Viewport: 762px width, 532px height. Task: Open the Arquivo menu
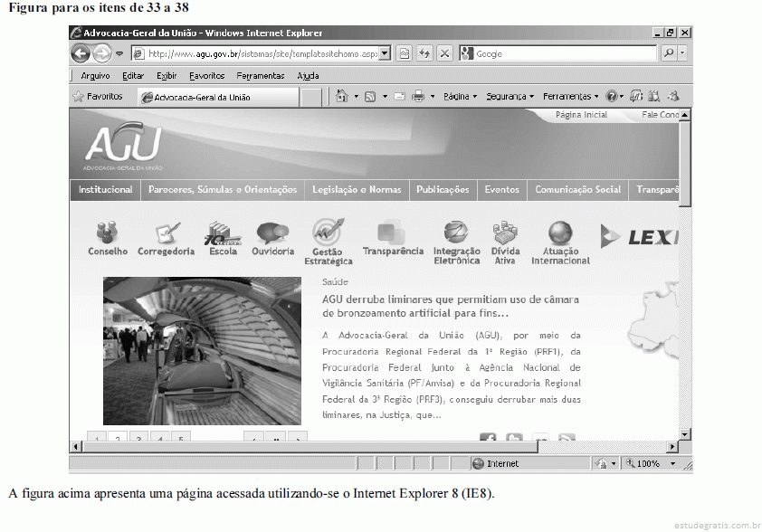[95, 76]
